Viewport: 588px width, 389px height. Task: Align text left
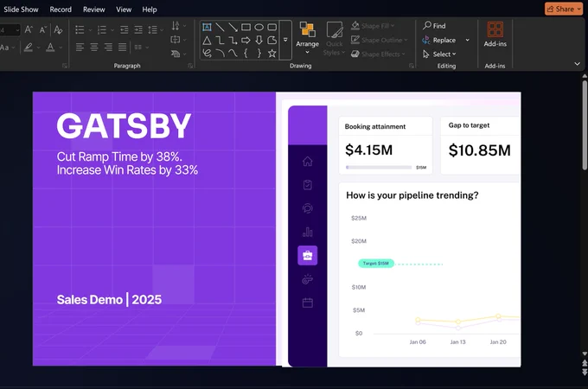point(80,48)
